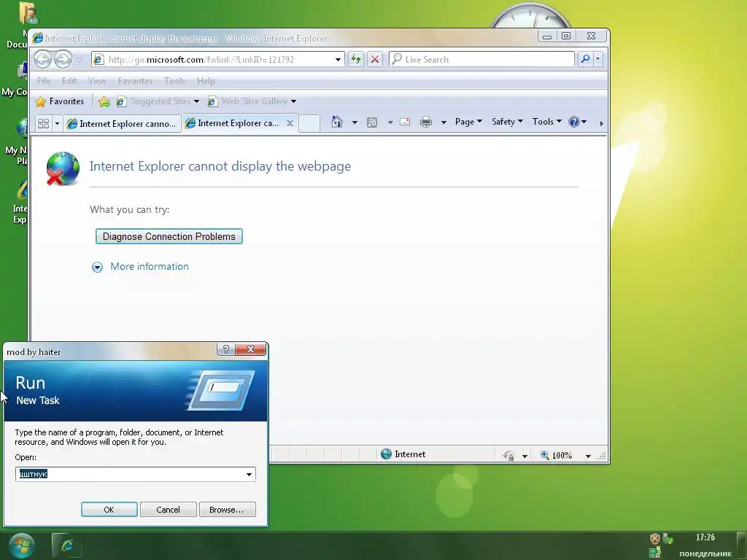747x560 pixels.
Task: Open the Print options dropdown arrow
Action: pos(444,122)
